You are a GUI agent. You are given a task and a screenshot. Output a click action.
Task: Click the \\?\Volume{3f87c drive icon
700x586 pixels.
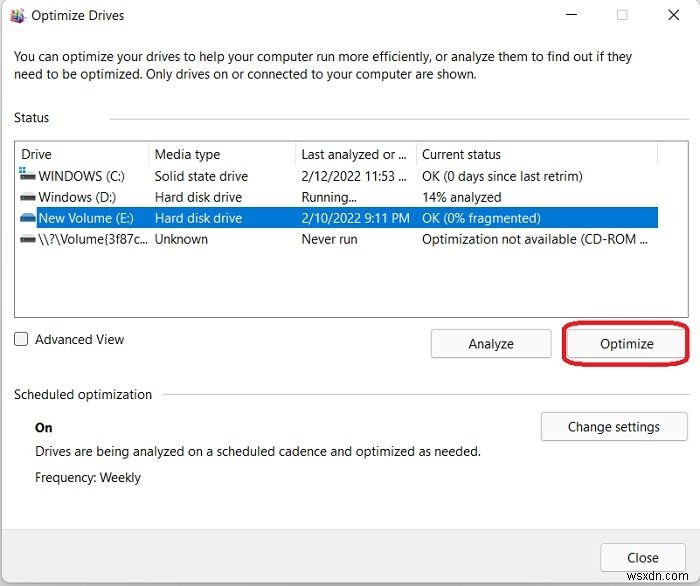28,239
